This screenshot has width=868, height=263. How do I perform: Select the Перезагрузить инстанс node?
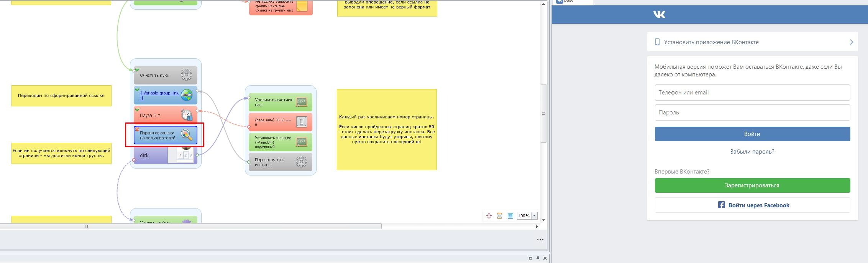[281, 162]
